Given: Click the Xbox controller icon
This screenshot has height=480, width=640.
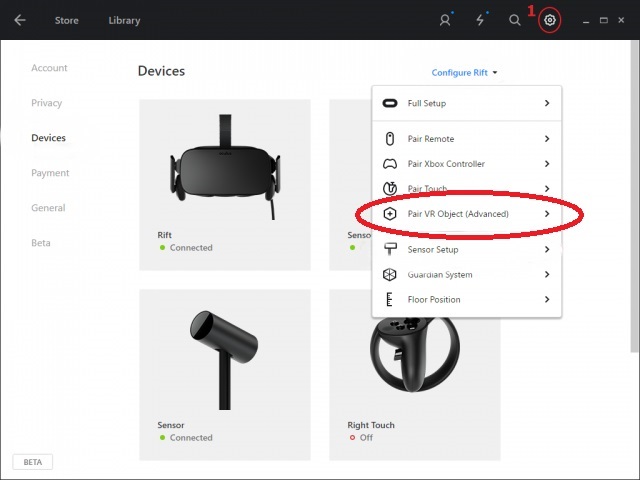Looking at the screenshot, I should coord(390,164).
